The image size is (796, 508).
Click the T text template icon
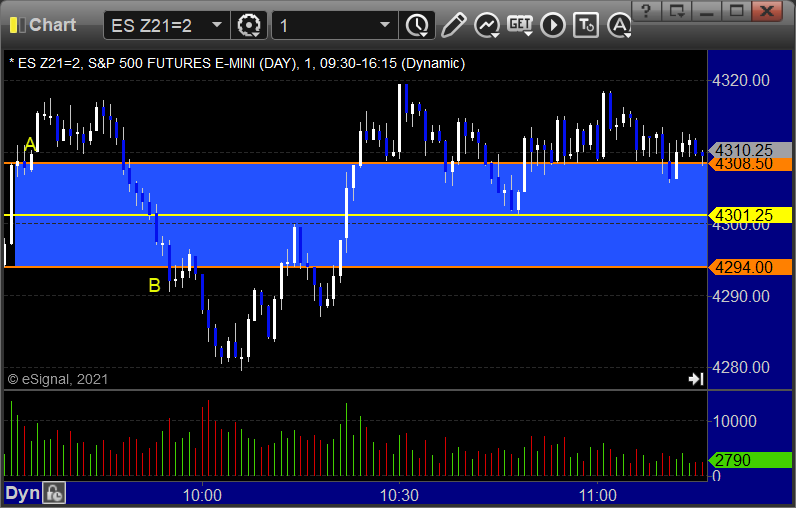click(586, 25)
